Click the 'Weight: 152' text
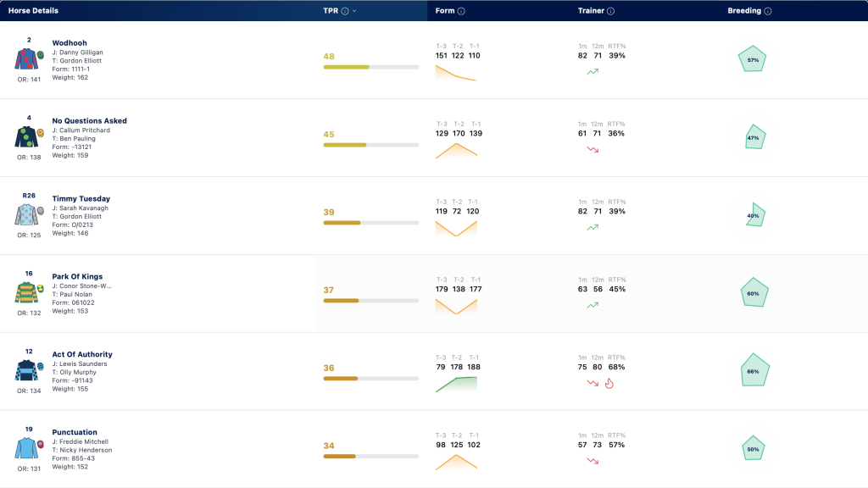868x488 pixels. [x=70, y=467]
